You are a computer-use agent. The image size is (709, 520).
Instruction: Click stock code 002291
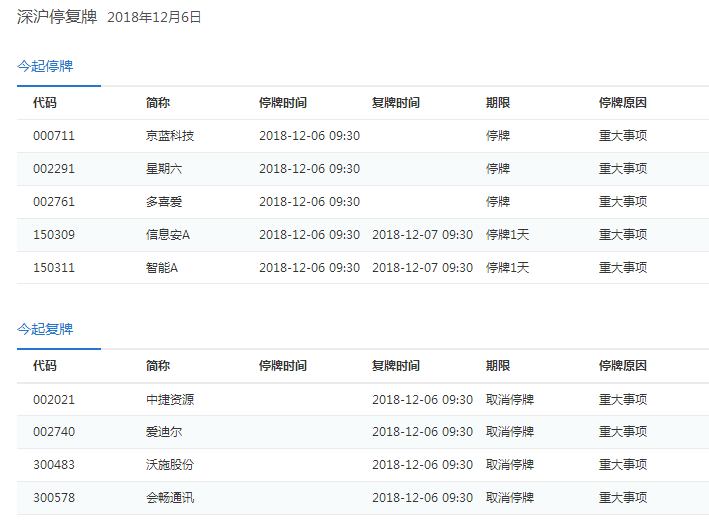click(x=54, y=169)
